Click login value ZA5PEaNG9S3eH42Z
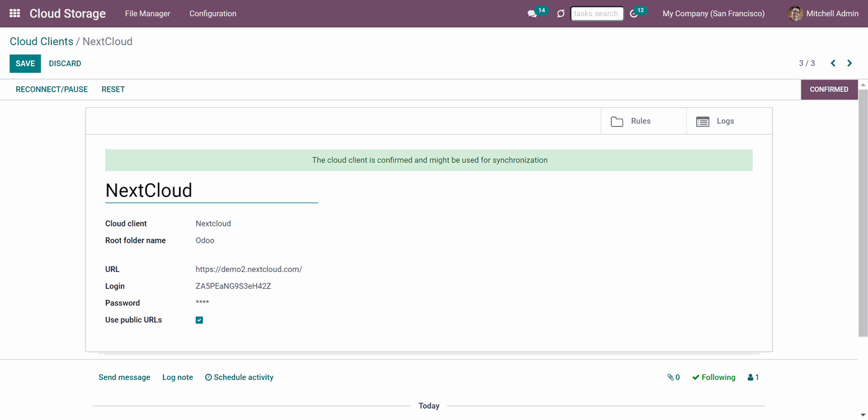This screenshot has width=868, height=420. click(233, 286)
